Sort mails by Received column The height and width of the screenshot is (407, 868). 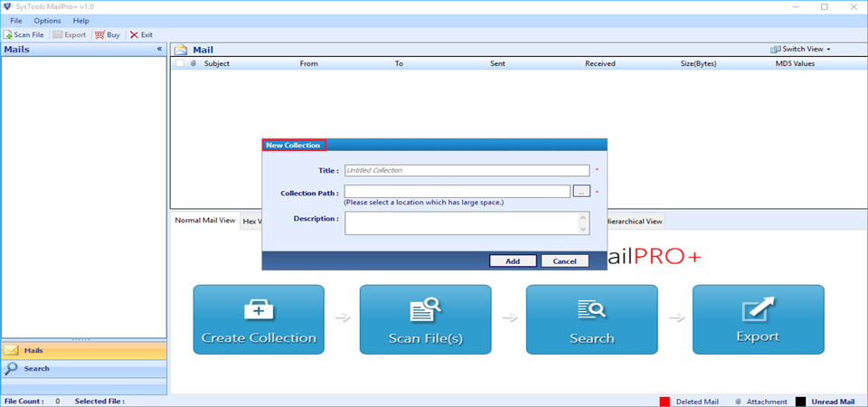point(600,63)
